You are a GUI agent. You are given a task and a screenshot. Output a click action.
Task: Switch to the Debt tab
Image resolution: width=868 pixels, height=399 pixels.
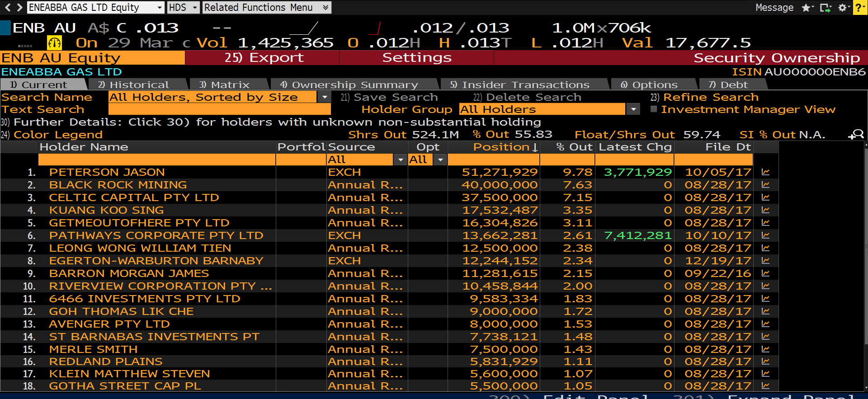732,84
